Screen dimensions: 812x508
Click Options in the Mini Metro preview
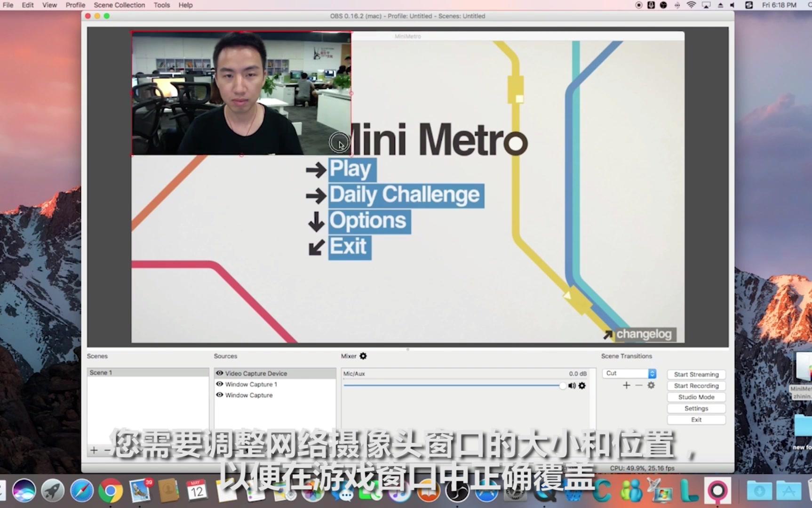(369, 221)
